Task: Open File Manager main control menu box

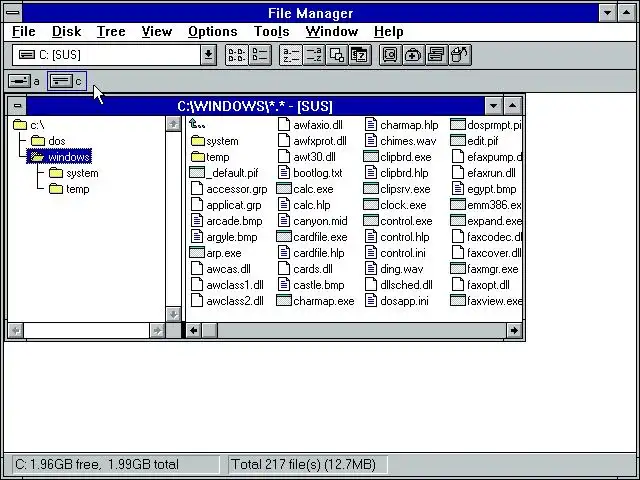Action: pos(13,13)
